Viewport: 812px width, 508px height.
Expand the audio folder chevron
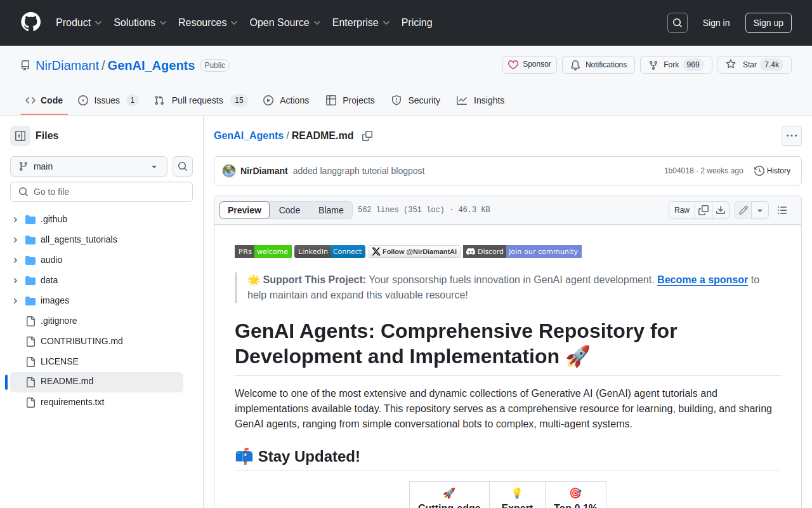(15, 260)
